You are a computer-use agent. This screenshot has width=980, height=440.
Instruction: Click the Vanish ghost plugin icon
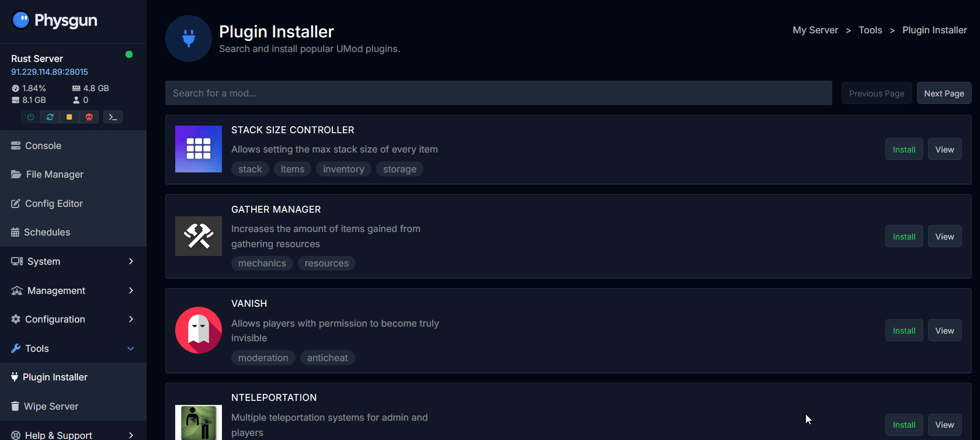click(x=199, y=330)
